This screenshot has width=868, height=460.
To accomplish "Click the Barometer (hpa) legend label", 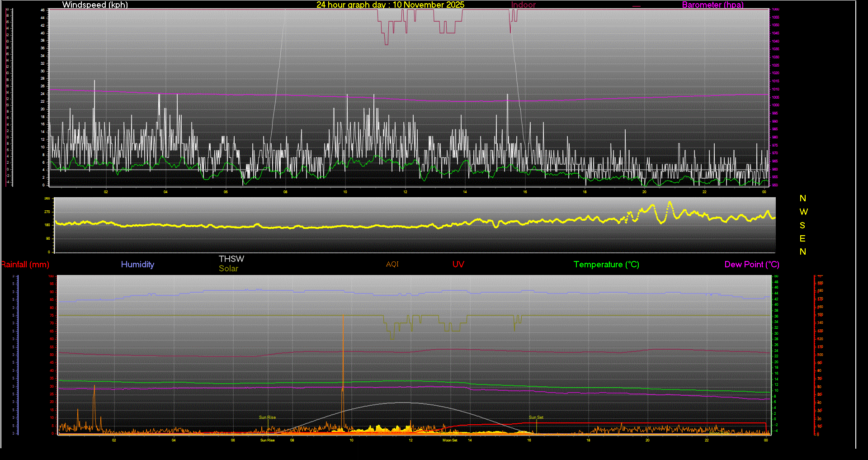I will pyautogui.click(x=712, y=5).
